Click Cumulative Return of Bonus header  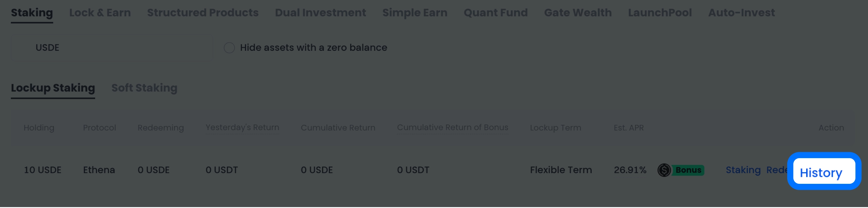click(x=452, y=128)
